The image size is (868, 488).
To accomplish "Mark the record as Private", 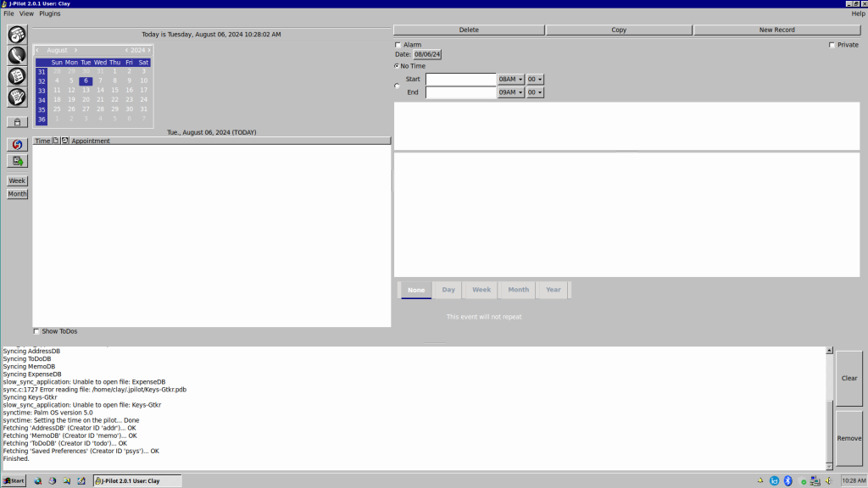I will point(832,45).
